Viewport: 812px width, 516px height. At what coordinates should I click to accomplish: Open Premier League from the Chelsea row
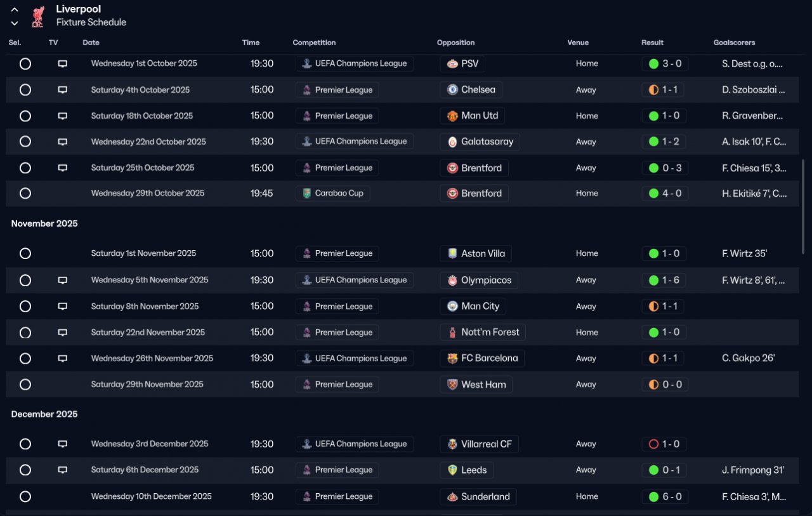[337, 90]
